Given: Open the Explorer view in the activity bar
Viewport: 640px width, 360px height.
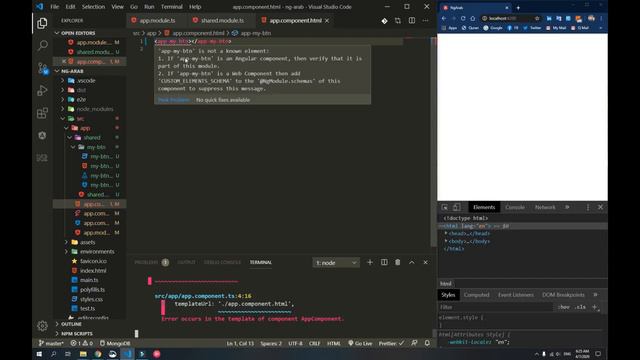Looking at the screenshot, I should click(x=42, y=24).
